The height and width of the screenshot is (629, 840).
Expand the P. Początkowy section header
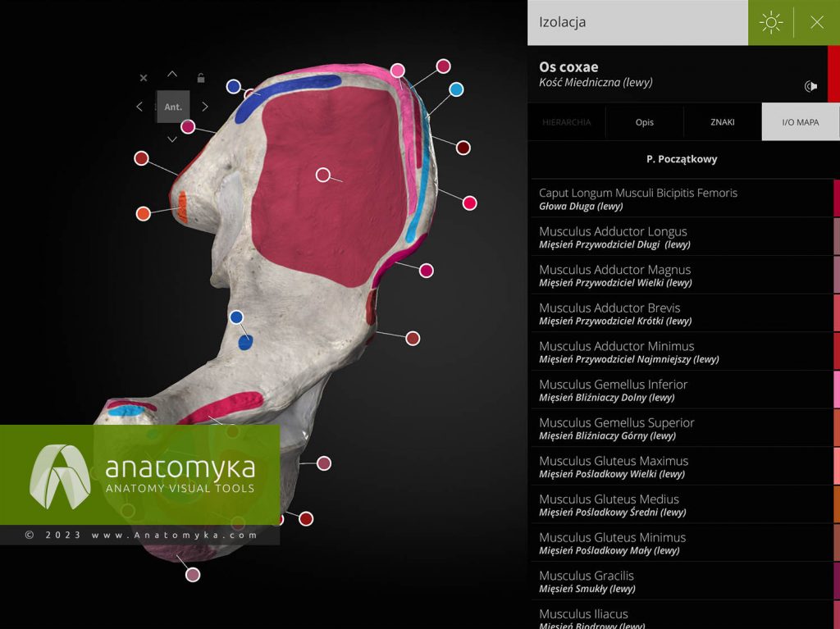[x=682, y=159]
